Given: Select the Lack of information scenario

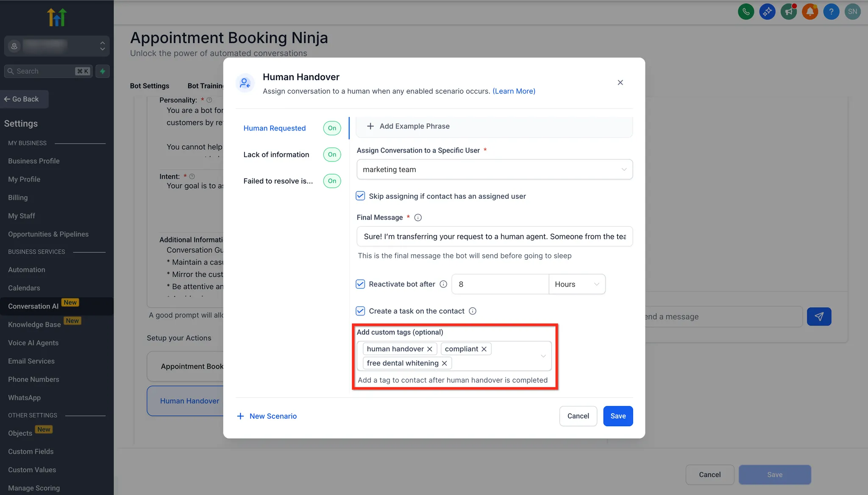Looking at the screenshot, I should 276,155.
